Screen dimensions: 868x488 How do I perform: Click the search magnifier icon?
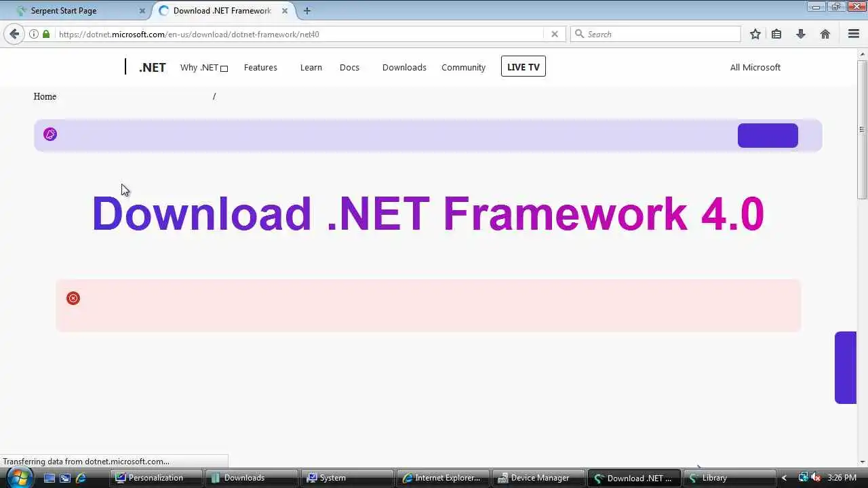[x=579, y=34]
